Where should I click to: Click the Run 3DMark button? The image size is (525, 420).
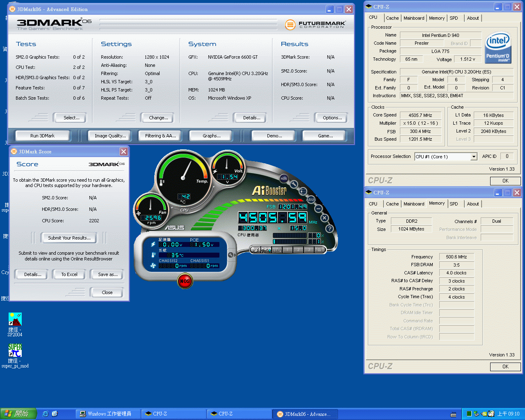click(42, 136)
